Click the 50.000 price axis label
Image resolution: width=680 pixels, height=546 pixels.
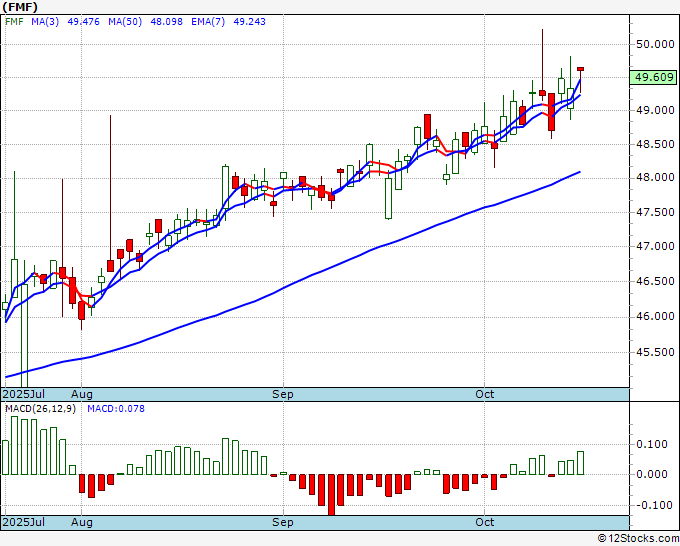tap(655, 44)
